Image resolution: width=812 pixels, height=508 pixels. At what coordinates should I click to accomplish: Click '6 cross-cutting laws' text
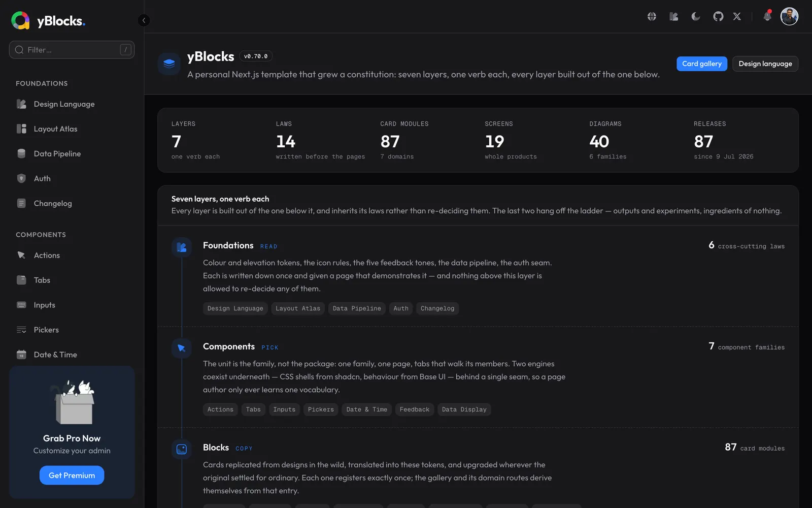click(x=747, y=245)
